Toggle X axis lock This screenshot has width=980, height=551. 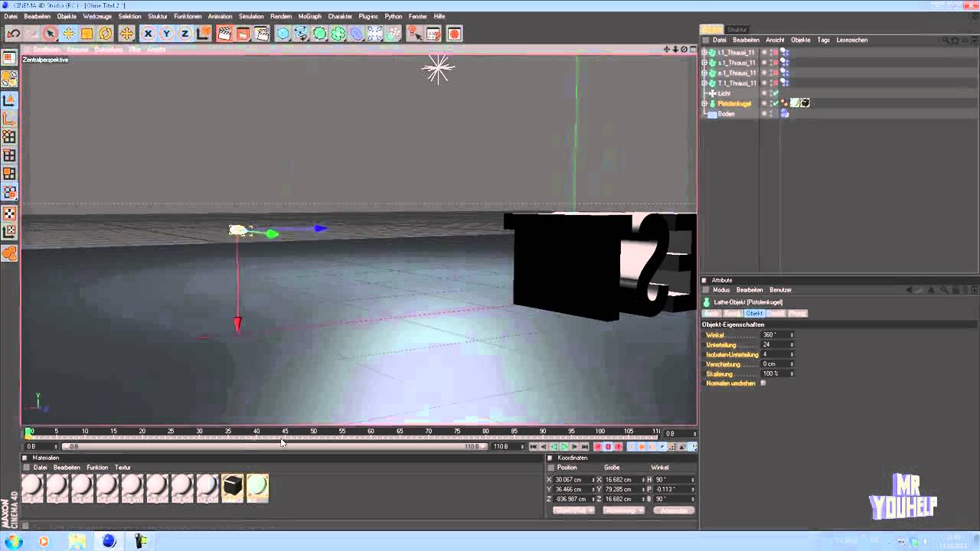click(148, 34)
